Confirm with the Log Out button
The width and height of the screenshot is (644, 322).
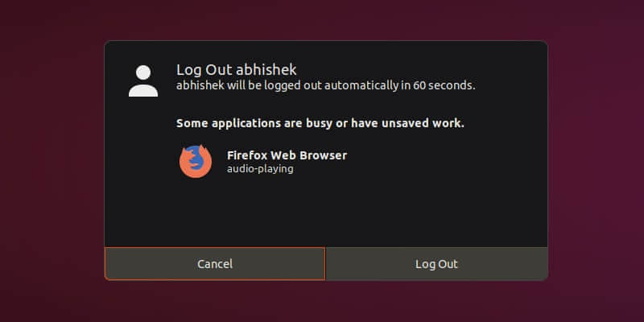point(436,264)
